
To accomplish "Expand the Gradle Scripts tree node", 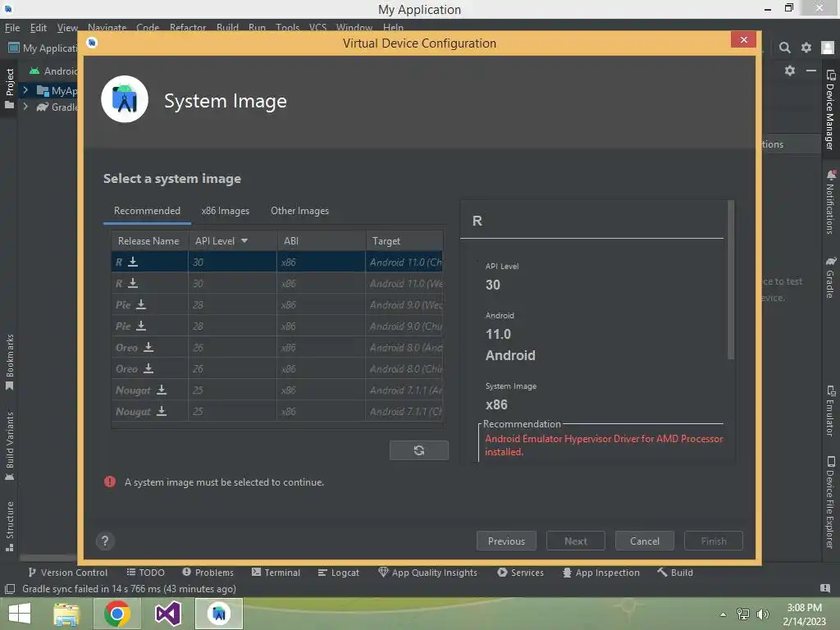I will click(x=25, y=106).
